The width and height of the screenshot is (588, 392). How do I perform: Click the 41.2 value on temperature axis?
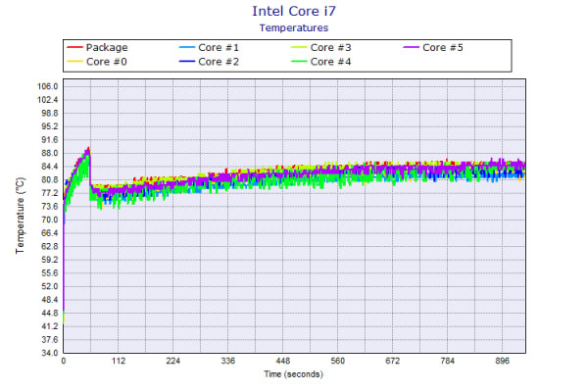(50, 326)
